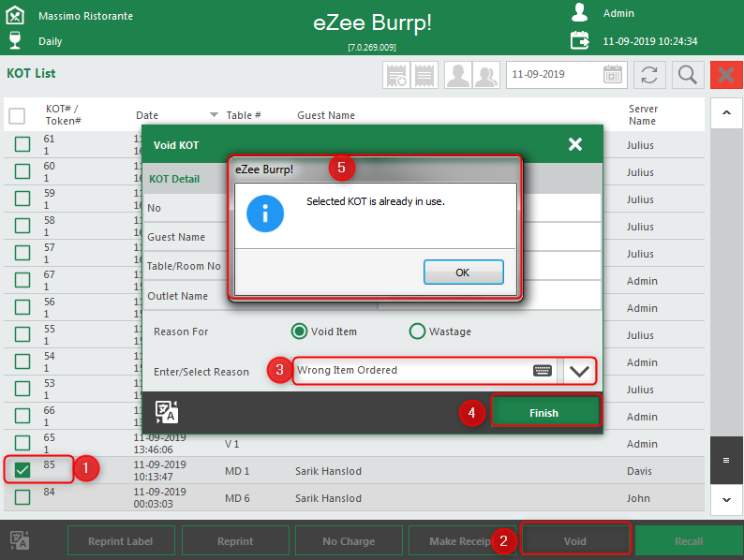Image resolution: width=744 pixels, height=560 pixels.
Task: Click the Table # column header
Action: click(244, 115)
